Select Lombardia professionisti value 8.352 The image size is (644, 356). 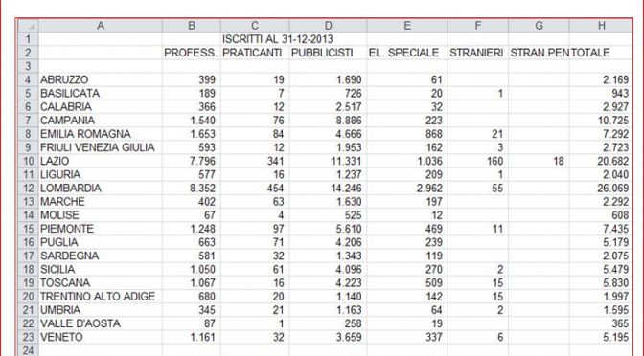(191, 188)
